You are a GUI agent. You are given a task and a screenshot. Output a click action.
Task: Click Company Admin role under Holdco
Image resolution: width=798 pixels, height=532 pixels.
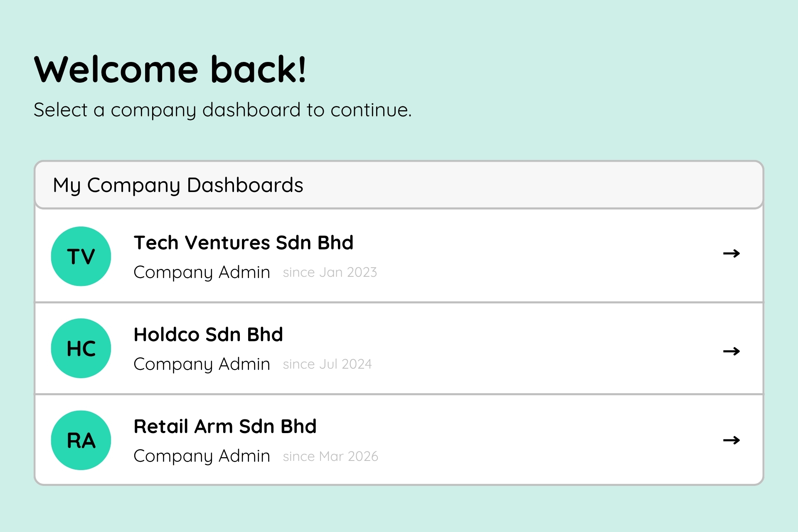click(202, 364)
